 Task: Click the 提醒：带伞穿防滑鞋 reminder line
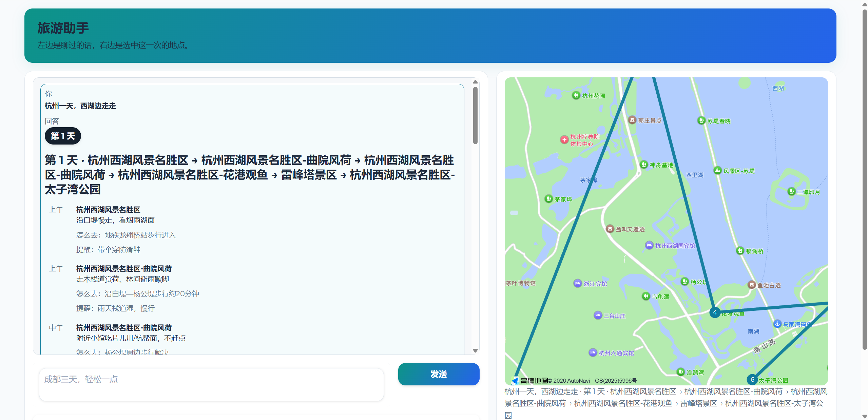point(108,250)
